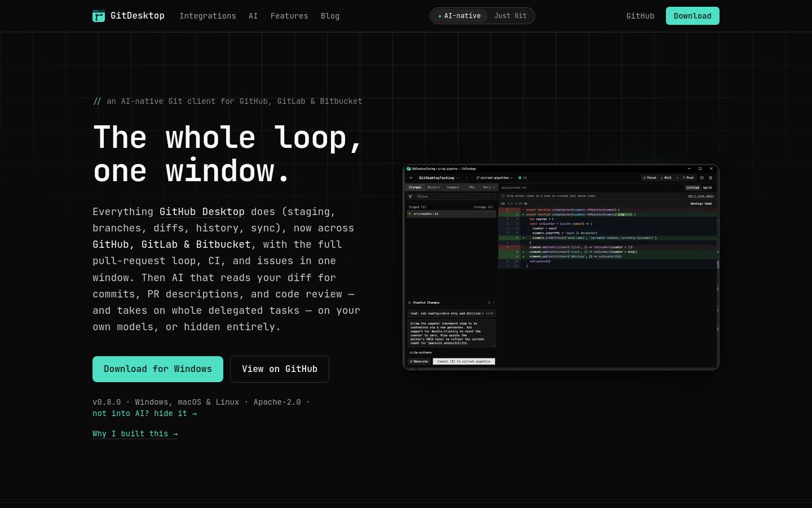Switch the diff view to Split
Image resolution: width=812 pixels, height=508 pixels.
pos(707,187)
